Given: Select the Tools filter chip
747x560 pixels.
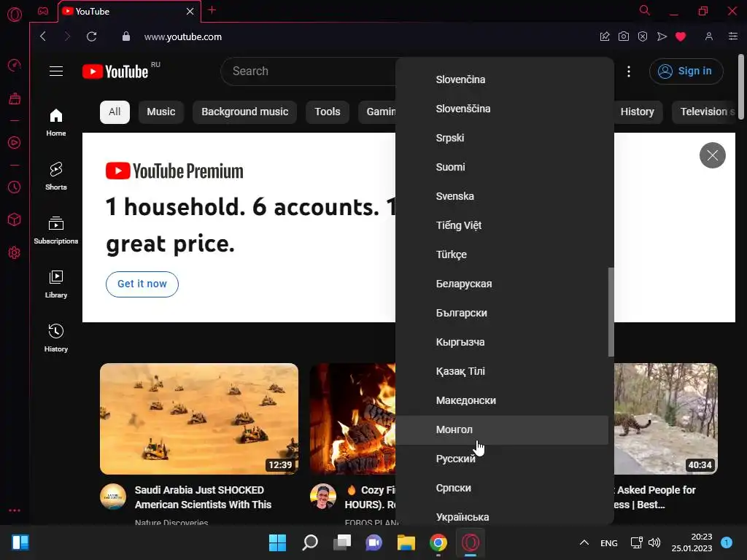Looking at the screenshot, I should (328, 112).
